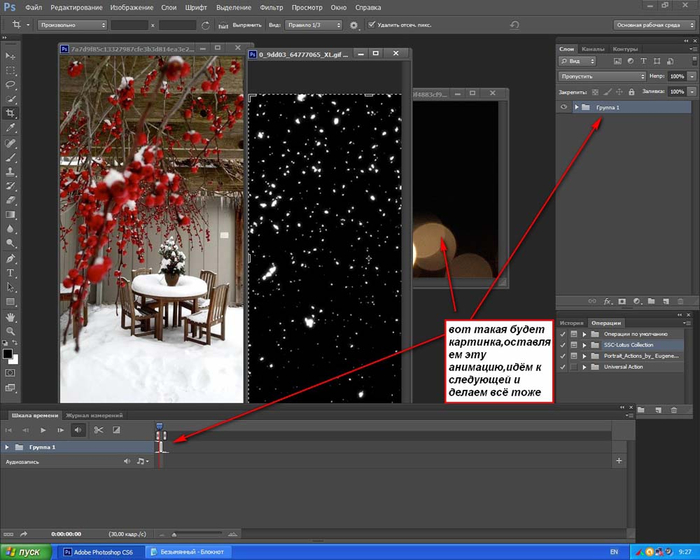Click the add layer style fx icon
Image resolution: width=700 pixels, height=560 pixels.
(607, 301)
